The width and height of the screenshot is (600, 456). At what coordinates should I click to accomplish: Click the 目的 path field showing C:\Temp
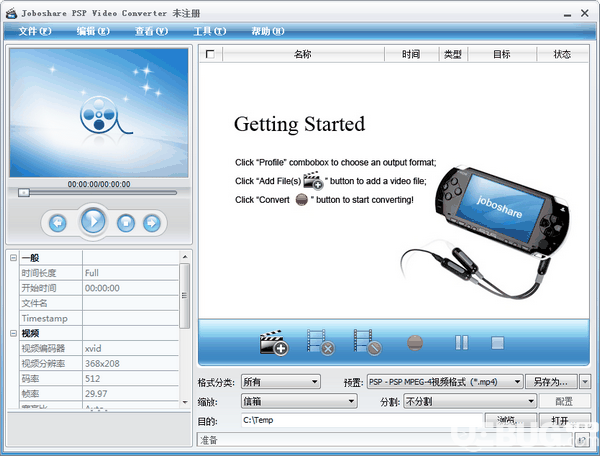click(x=362, y=420)
